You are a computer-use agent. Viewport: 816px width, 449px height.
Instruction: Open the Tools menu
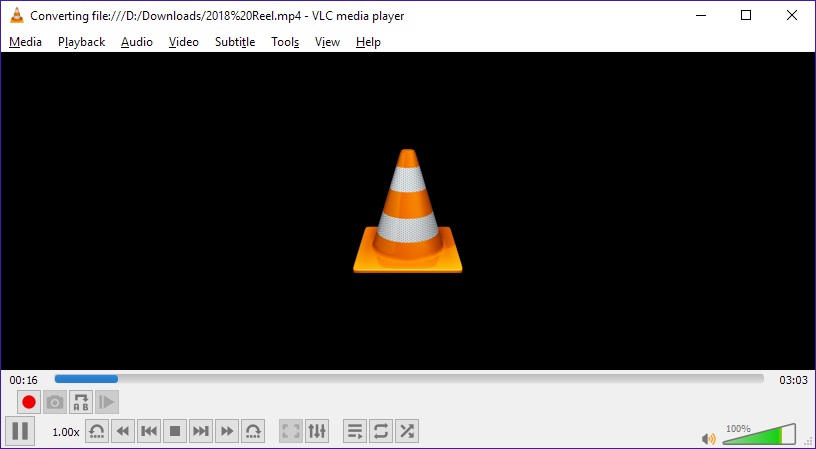[285, 42]
